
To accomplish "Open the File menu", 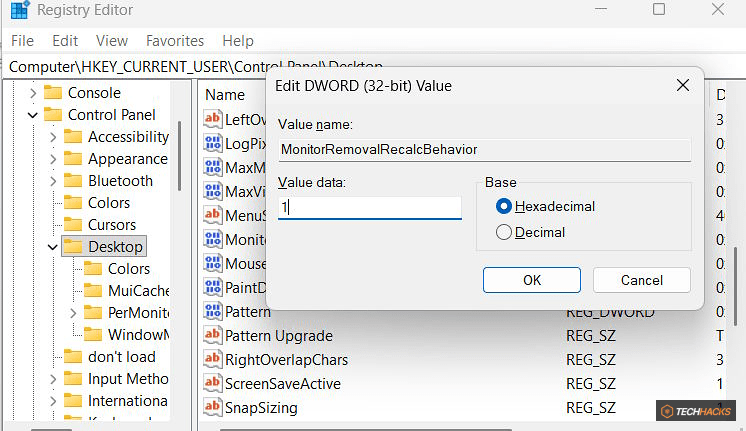I will tap(22, 41).
